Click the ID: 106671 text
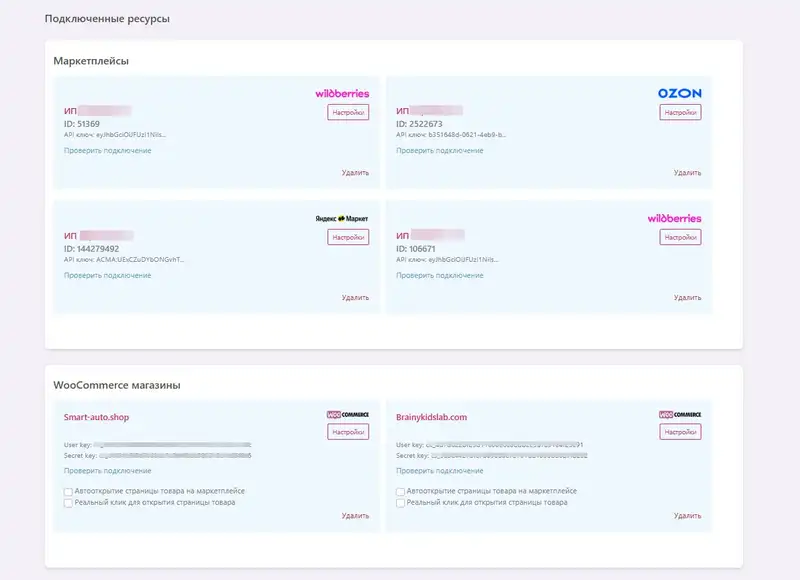 [x=416, y=249]
